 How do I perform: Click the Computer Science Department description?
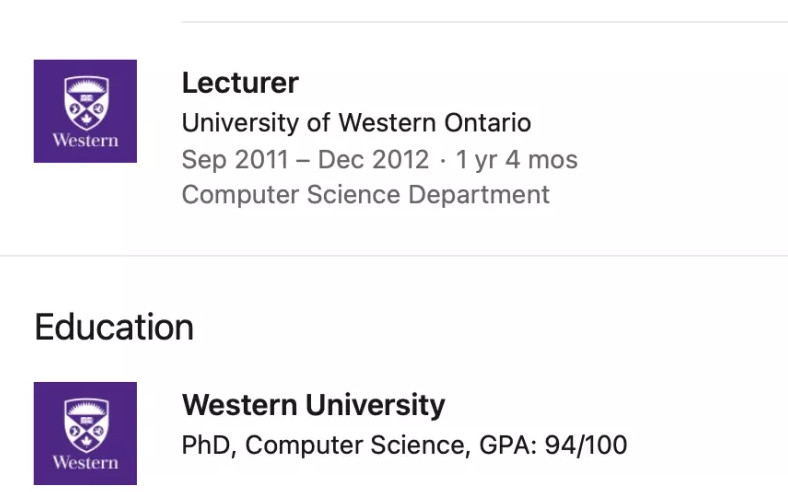366,194
